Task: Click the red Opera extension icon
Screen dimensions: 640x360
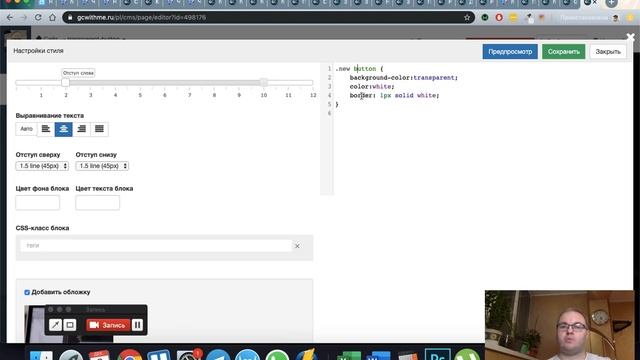Action: tap(499, 18)
